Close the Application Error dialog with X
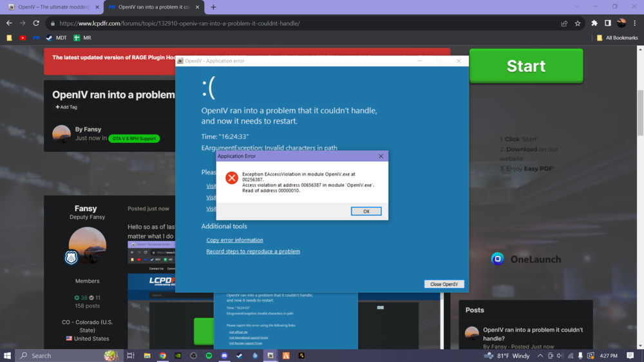Viewport: 644px width, 362px height. point(381,156)
